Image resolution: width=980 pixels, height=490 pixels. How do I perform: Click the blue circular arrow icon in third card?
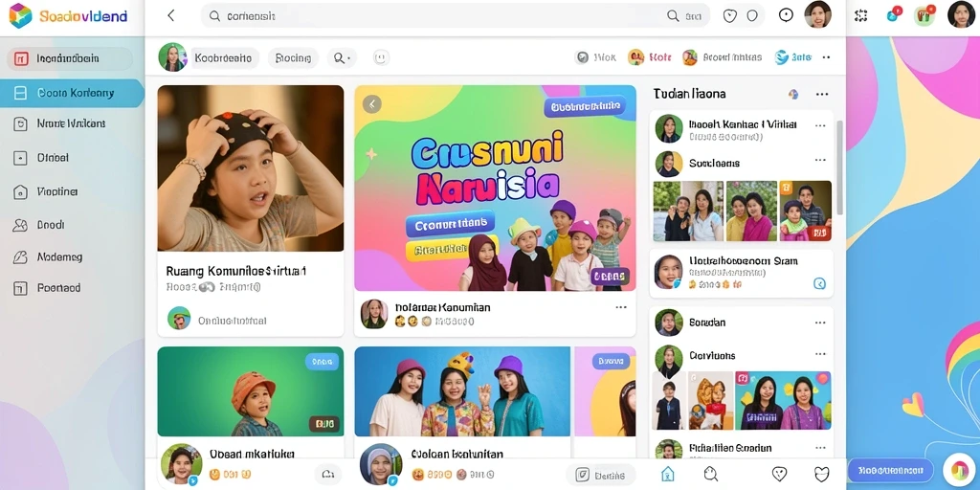coord(819,283)
